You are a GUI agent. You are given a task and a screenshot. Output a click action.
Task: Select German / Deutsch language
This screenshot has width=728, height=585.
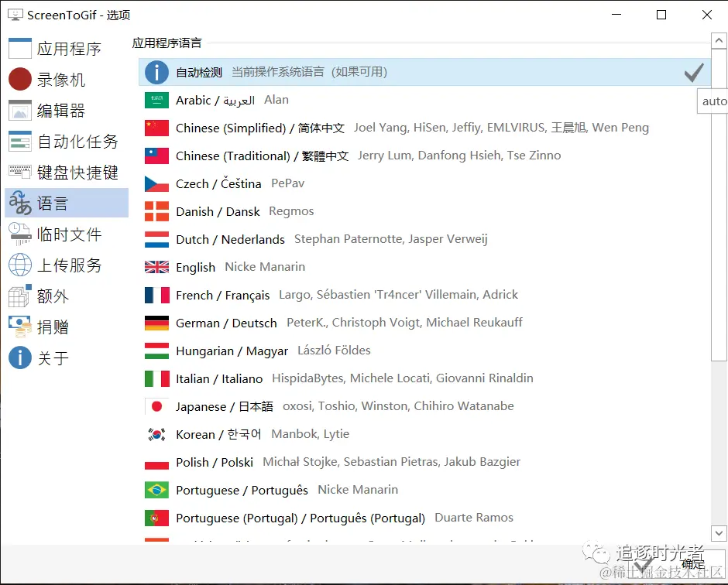pos(424,323)
